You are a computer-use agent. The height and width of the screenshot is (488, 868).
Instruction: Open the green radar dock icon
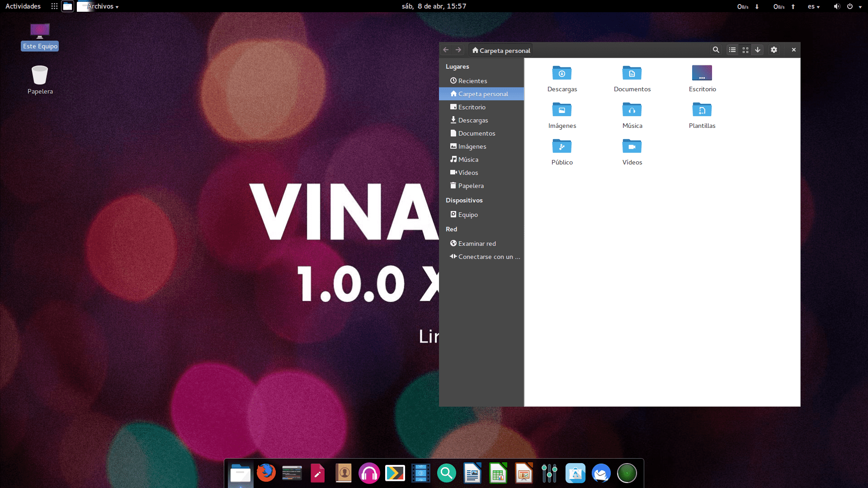pyautogui.click(x=627, y=474)
